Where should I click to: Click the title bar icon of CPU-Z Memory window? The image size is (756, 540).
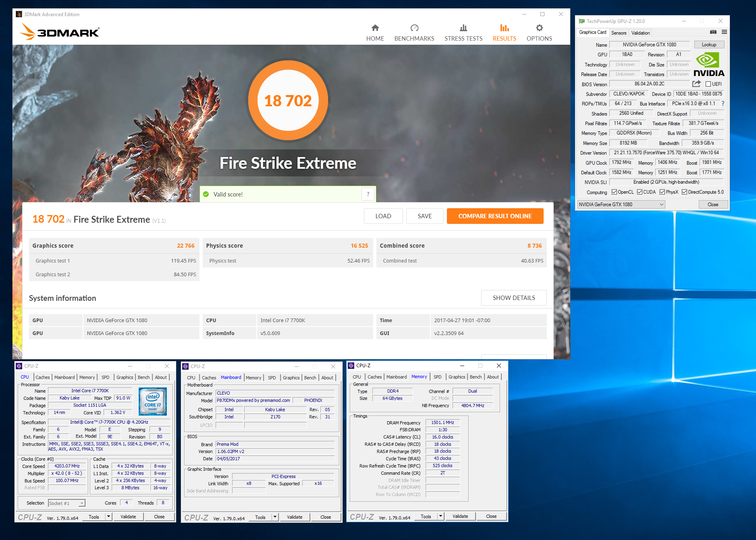[351, 366]
